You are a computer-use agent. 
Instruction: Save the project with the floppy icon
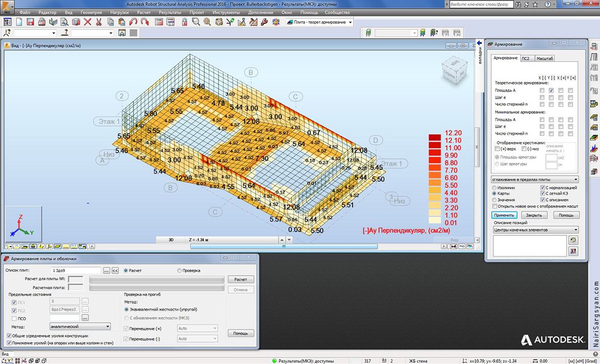click(x=30, y=22)
